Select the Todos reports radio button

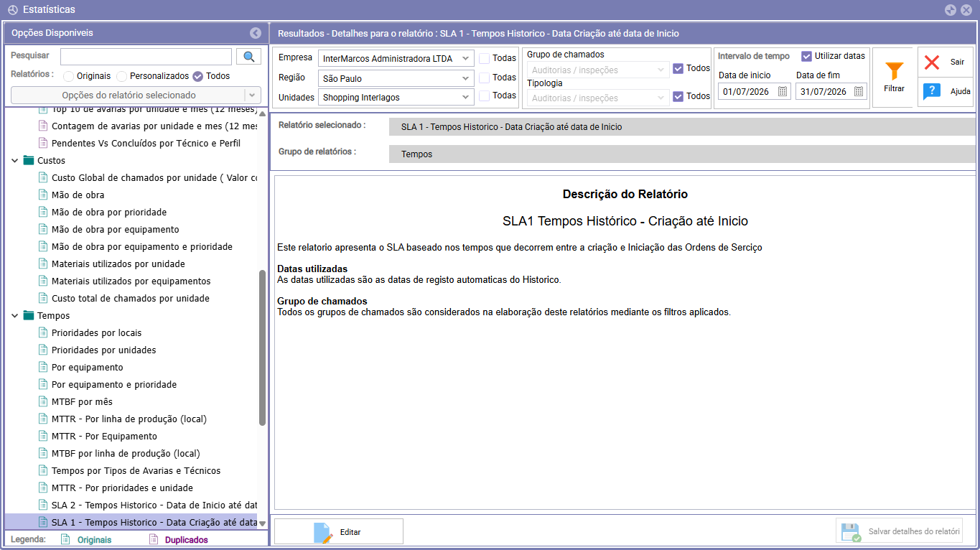tap(198, 76)
